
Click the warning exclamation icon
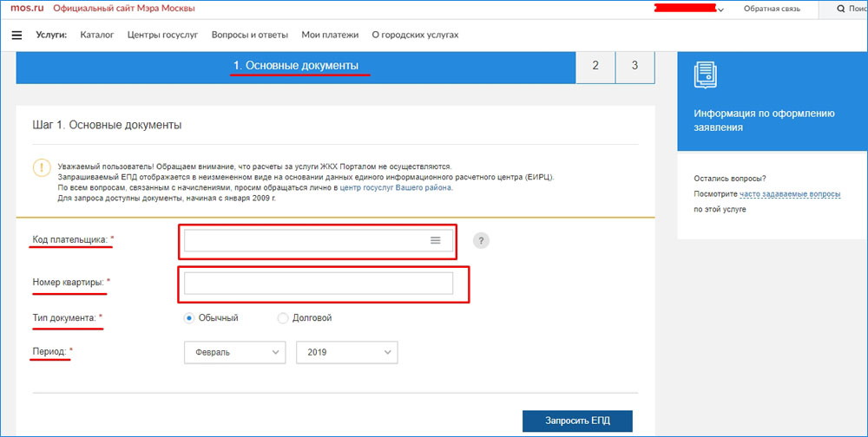[42, 168]
